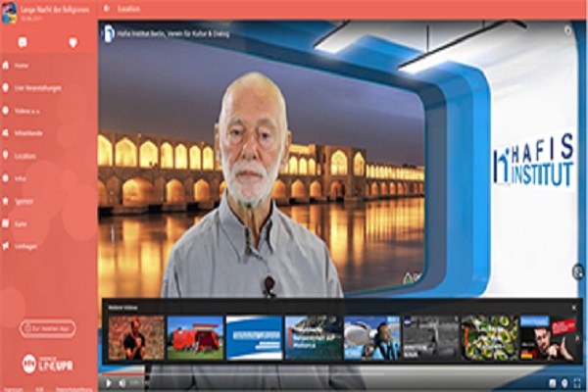Open the red tent video thumbnail
Screen dimensions: 588x392
click(x=195, y=337)
